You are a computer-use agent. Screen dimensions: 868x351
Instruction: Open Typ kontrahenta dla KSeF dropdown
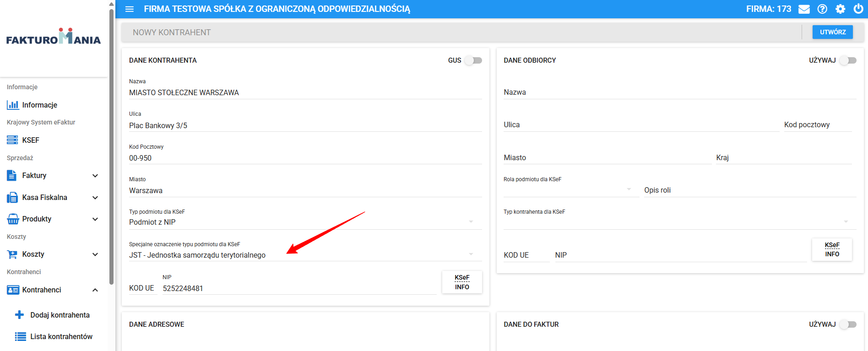click(x=680, y=222)
